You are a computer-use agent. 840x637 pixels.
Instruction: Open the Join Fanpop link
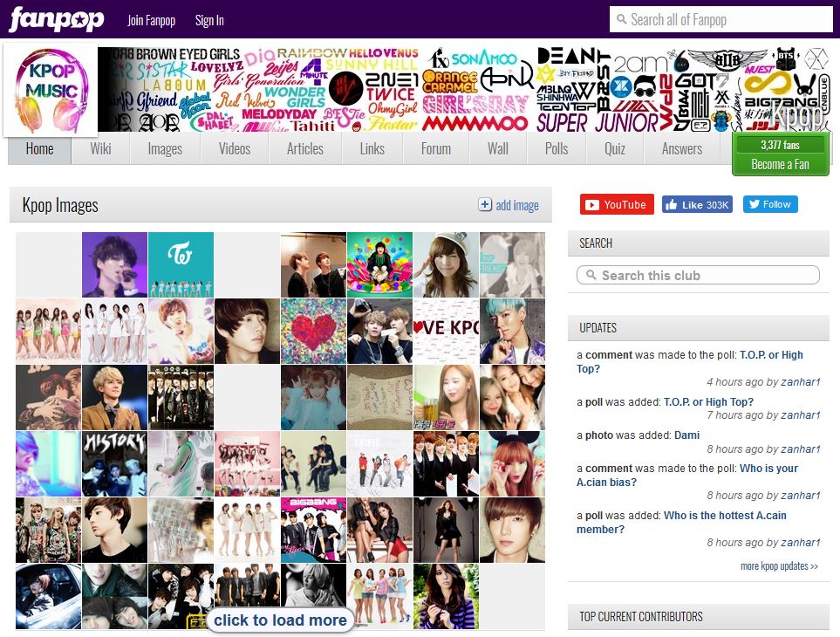(x=151, y=20)
